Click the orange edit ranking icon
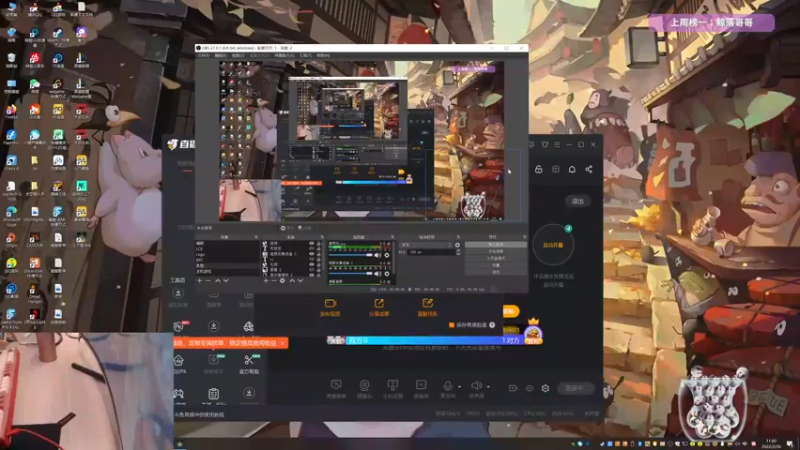 pyautogui.click(x=428, y=304)
